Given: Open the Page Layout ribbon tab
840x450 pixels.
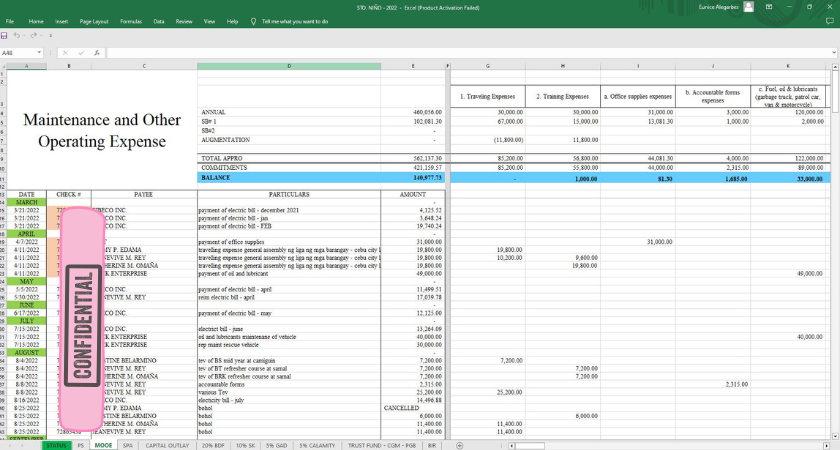Looking at the screenshot, I should click(94, 20).
